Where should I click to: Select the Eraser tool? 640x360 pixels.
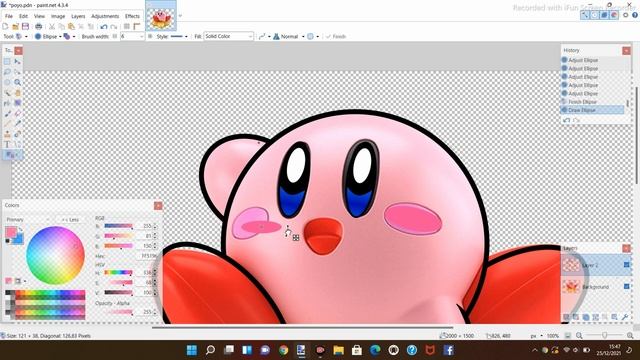pos(18,113)
